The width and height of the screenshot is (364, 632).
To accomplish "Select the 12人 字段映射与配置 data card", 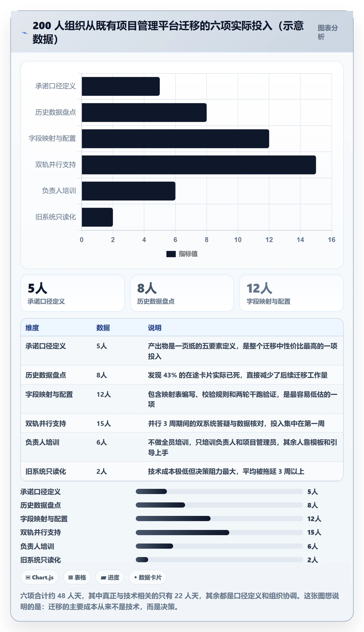I will tap(291, 293).
